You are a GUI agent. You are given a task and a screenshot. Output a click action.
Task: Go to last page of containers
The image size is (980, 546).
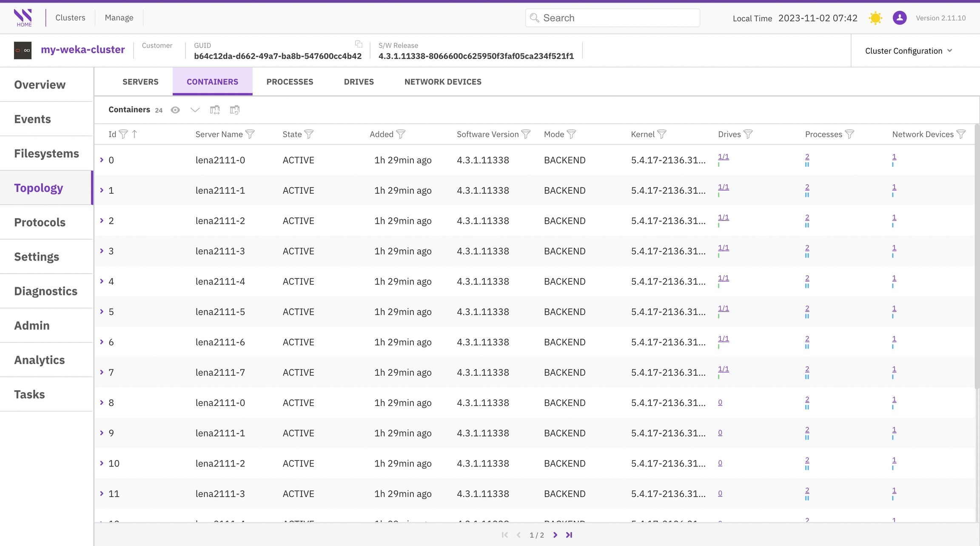pyautogui.click(x=569, y=535)
